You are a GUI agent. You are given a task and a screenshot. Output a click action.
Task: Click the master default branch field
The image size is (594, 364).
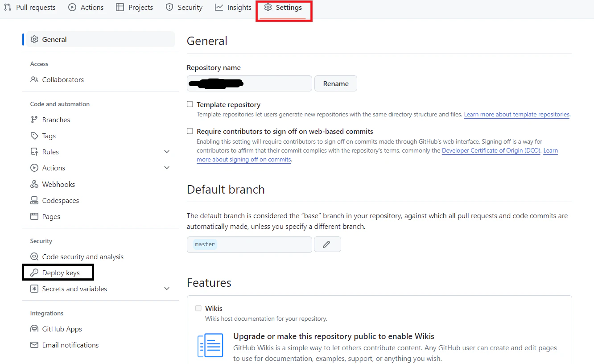pyautogui.click(x=249, y=244)
